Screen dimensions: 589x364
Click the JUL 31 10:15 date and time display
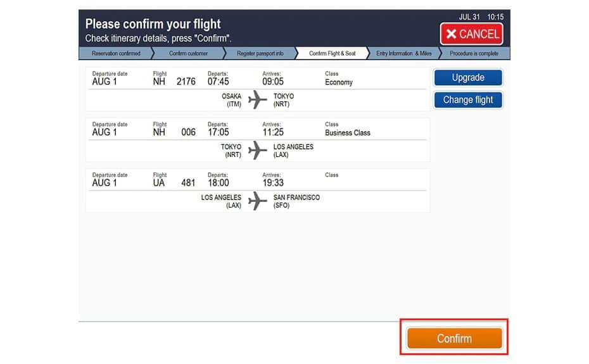pyautogui.click(x=481, y=17)
